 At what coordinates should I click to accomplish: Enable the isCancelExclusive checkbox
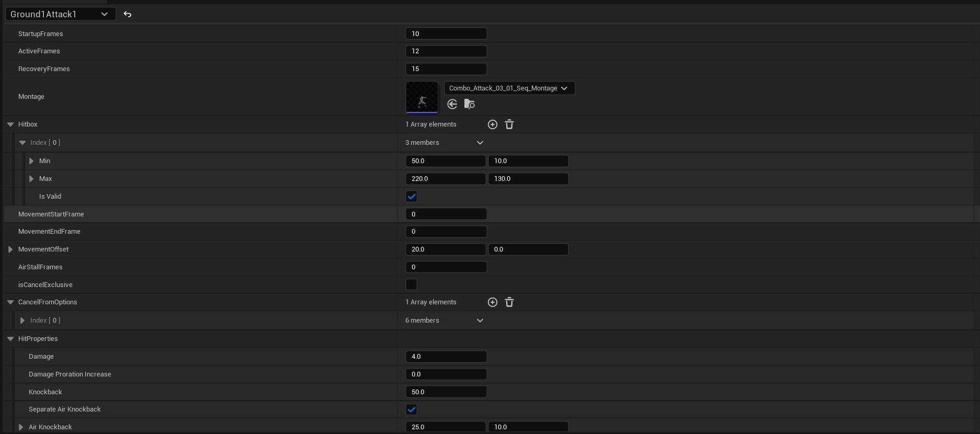click(x=412, y=284)
